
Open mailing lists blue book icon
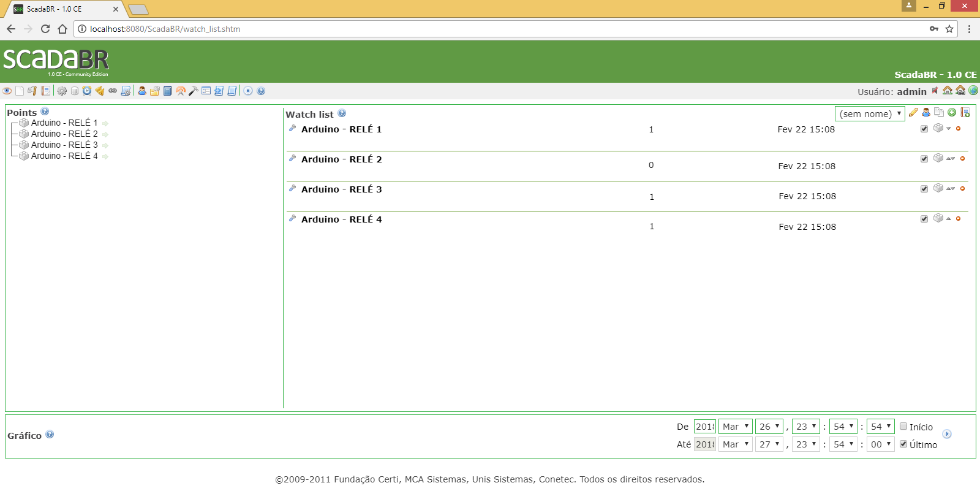click(167, 91)
